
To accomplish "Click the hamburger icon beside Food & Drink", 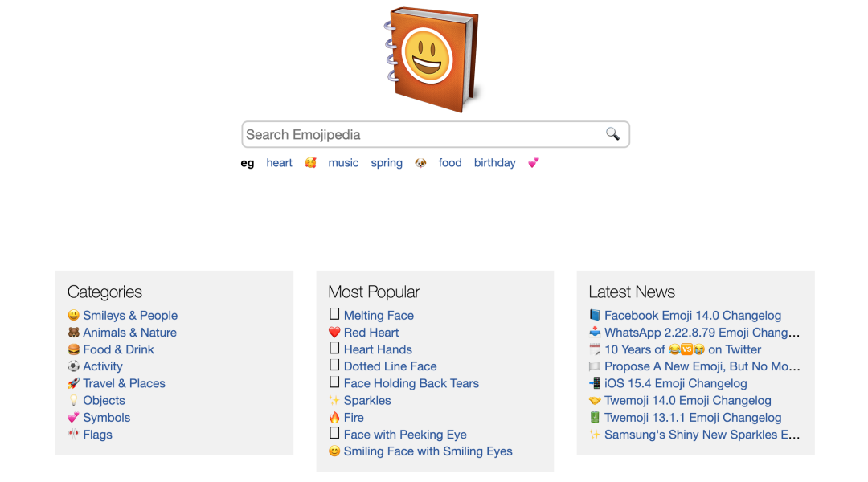I will 74,349.
